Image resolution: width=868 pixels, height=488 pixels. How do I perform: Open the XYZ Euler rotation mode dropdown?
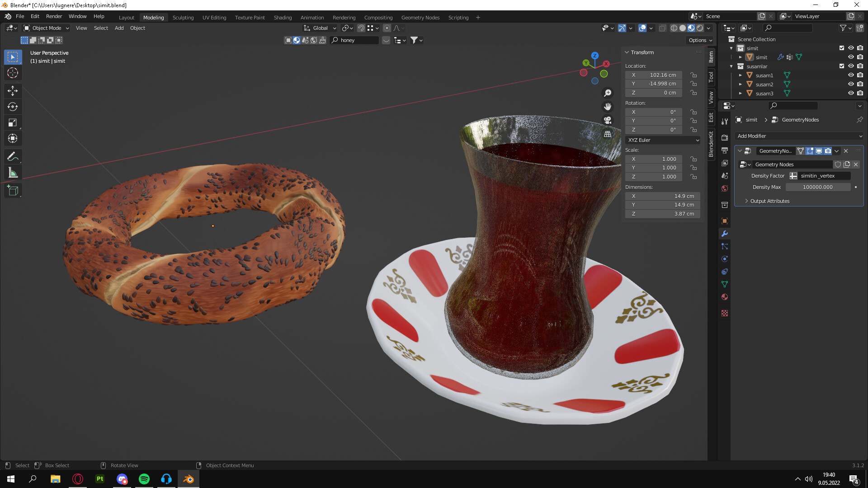(662, 140)
